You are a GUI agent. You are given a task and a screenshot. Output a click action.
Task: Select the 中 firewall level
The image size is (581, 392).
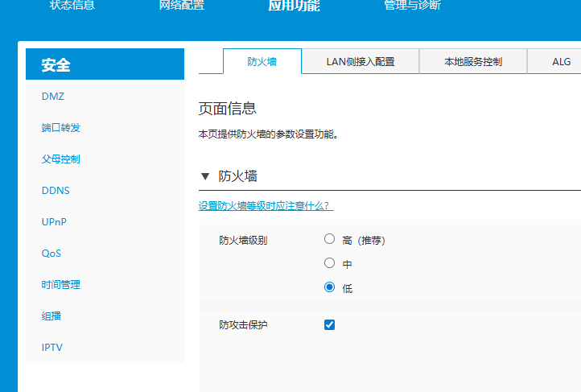point(329,263)
